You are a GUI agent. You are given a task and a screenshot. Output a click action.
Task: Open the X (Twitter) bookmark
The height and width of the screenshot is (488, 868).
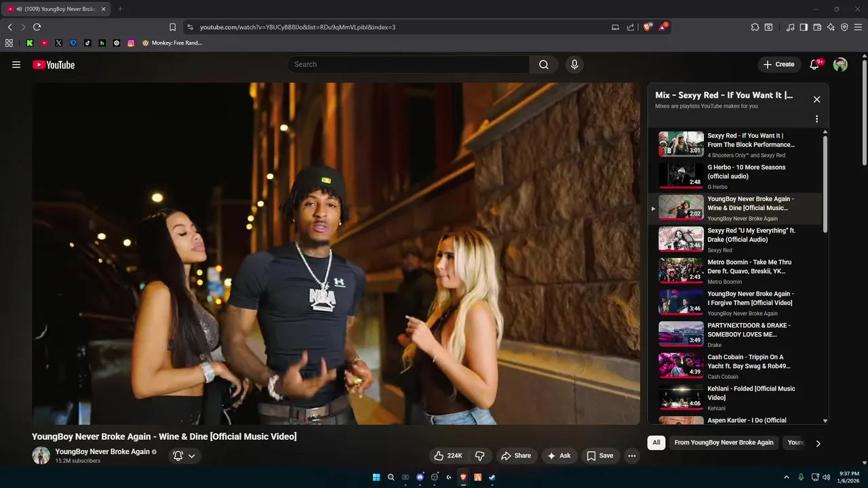point(58,43)
